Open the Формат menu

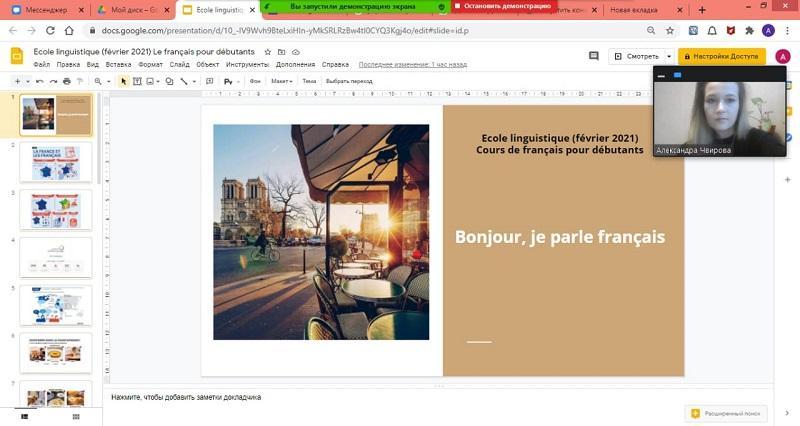point(150,64)
